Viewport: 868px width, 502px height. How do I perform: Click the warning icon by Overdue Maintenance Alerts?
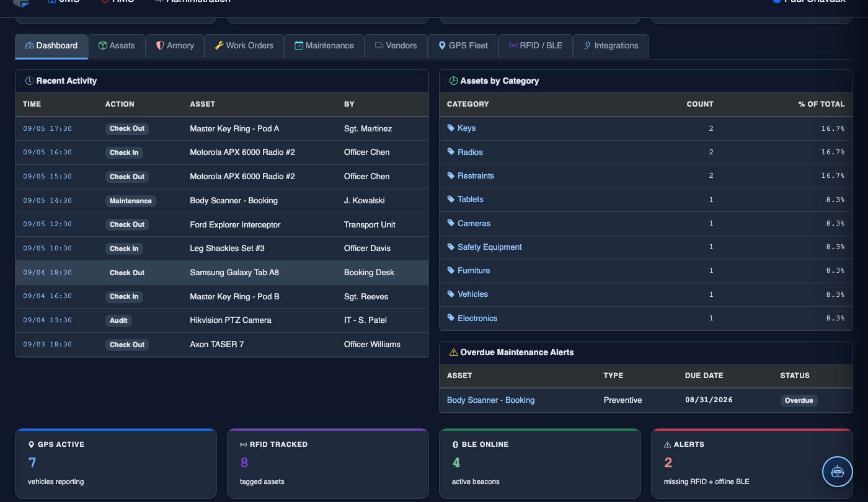click(453, 352)
